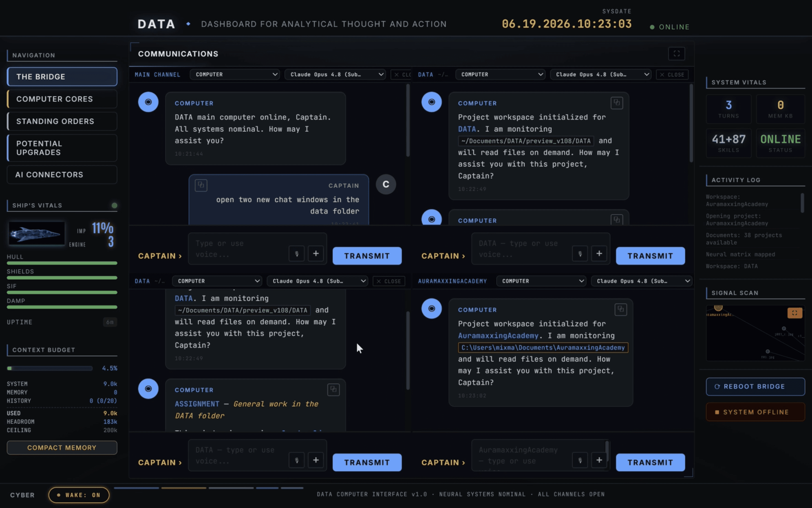Click microphone icon in AuramaxxingAcademy input

click(x=580, y=460)
